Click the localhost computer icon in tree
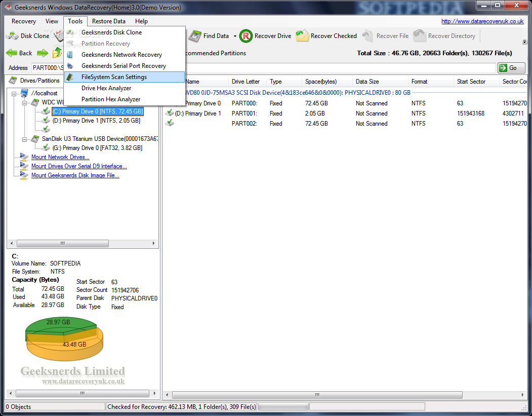Viewport: 532px width, 416px height. [24, 93]
